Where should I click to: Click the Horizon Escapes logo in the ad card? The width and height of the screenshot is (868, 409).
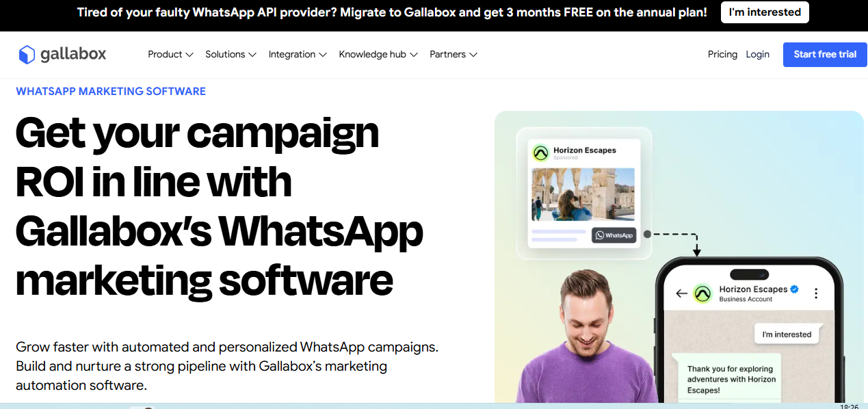pyautogui.click(x=541, y=153)
